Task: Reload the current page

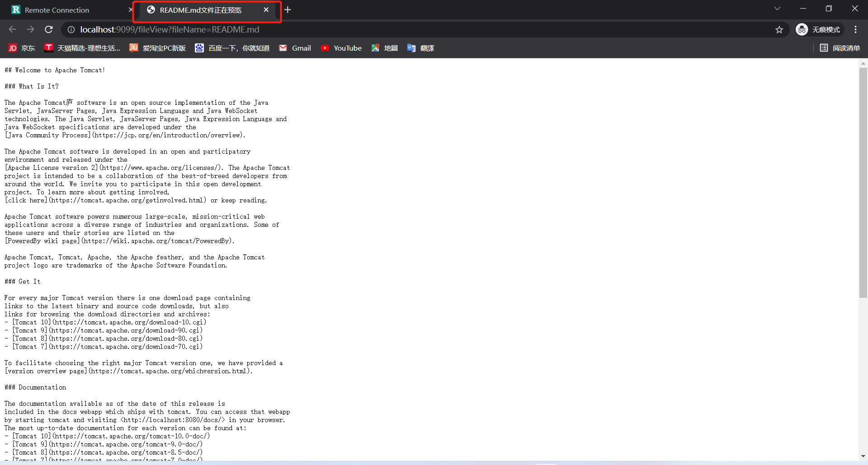Action: [x=49, y=29]
